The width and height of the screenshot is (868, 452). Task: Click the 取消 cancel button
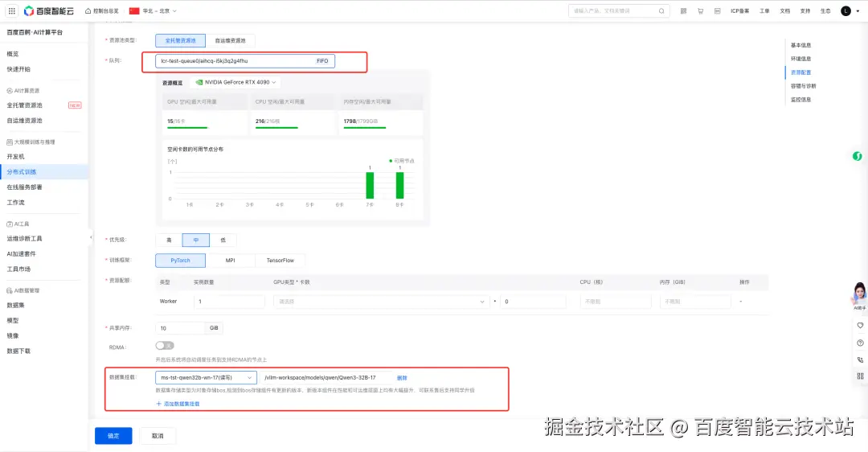click(158, 436)
